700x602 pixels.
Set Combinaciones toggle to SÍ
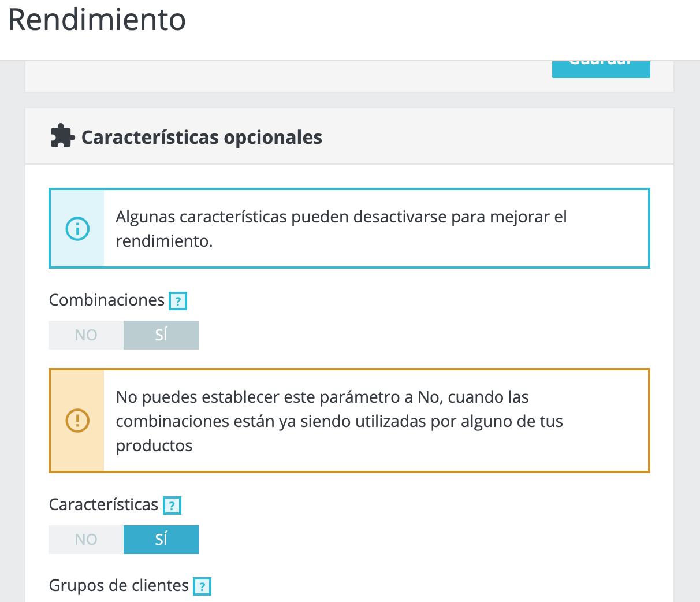(161, 335)
